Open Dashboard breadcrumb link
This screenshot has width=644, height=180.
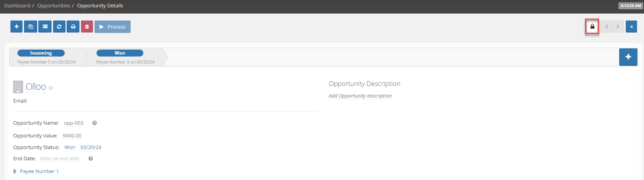tap(17, 5)
